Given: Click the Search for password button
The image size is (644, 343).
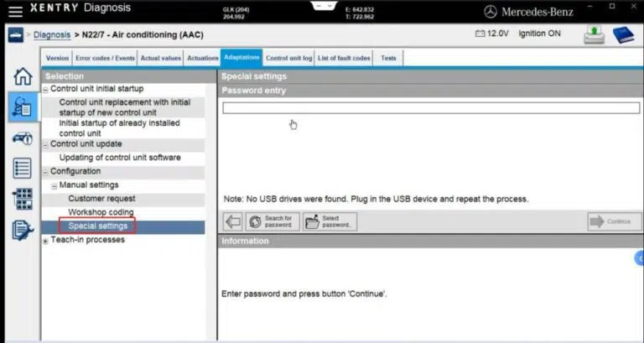Looking at the screenshot, I should 270,221.
